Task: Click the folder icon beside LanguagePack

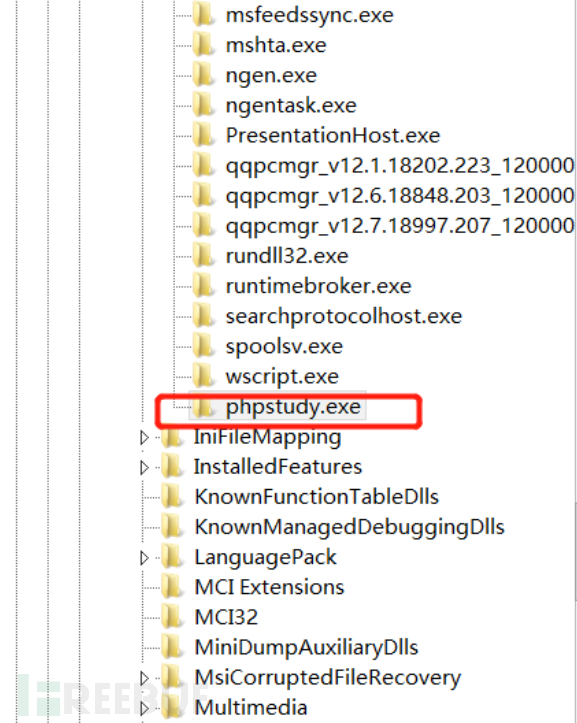Action: 172,557
